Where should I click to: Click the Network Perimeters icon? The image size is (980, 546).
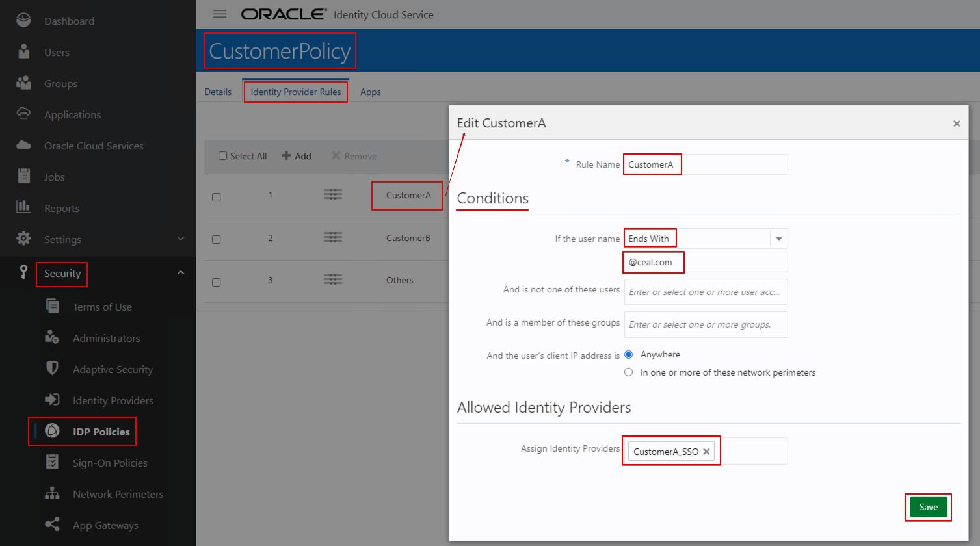pos(52,493)
